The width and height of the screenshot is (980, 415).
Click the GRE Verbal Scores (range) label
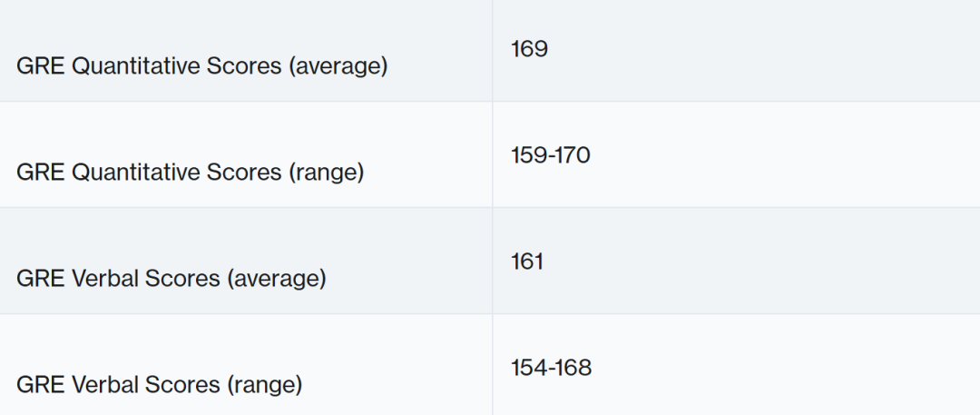pos(159,384)
